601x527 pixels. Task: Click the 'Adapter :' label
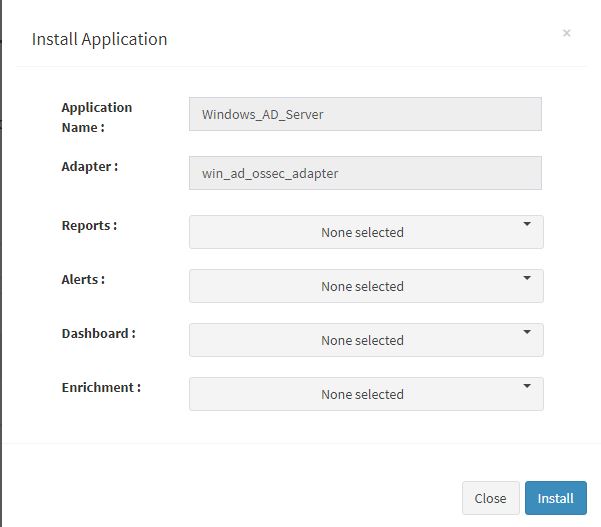tap(90, 167)
